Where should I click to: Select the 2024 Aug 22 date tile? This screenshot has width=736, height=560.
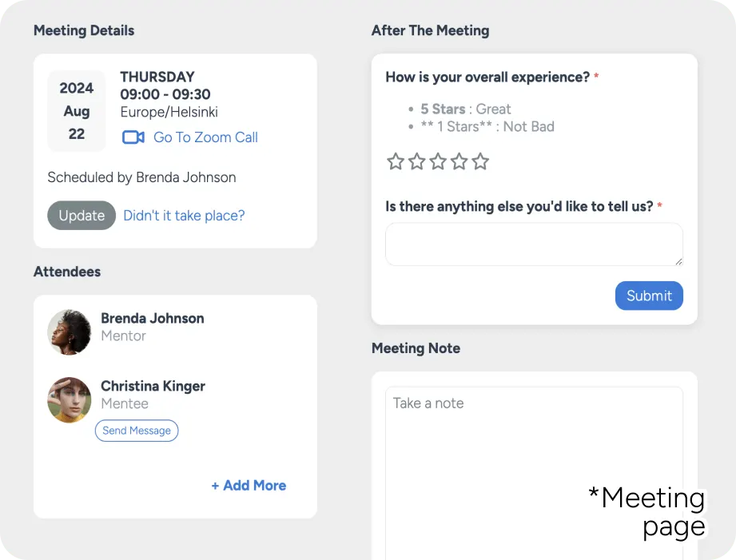(x=77, y=111)
